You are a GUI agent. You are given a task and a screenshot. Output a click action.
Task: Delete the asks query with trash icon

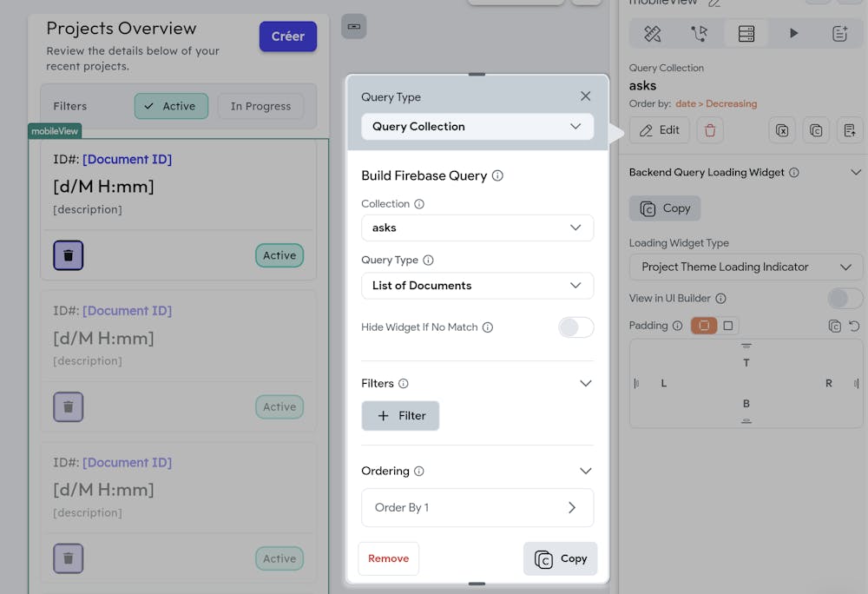pyautogui.click(x=710, y=130)
